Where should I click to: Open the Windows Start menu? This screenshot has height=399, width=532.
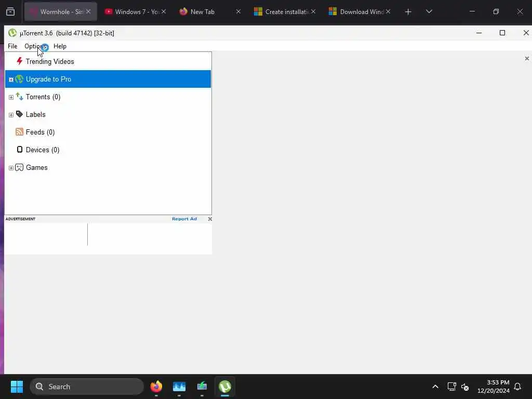tap(17, 387)
